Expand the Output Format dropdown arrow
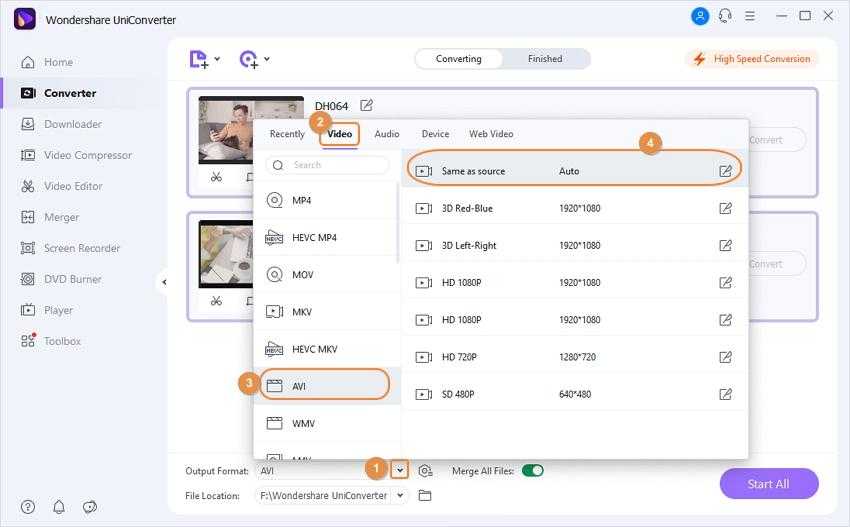The width and height of the screenshot is (850, 527). (400, 470)
